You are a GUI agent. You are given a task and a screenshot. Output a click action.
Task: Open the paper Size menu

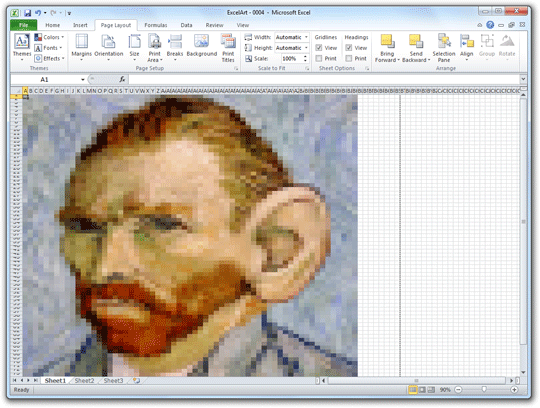click(134, 47)
